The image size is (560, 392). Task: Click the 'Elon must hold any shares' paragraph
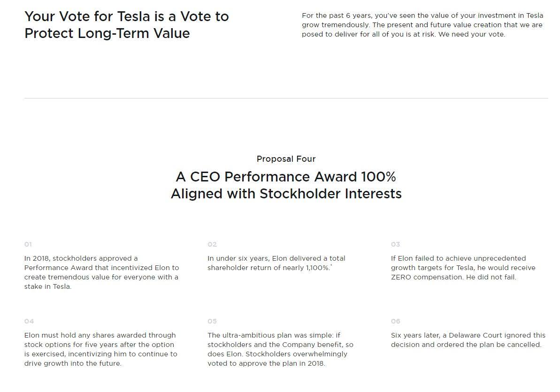(x=101, y=349)
